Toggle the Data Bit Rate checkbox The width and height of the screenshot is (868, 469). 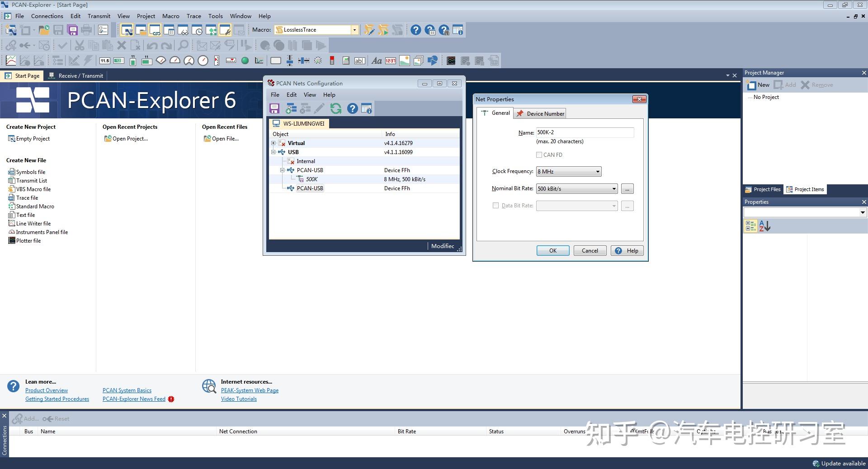point(495,206)
